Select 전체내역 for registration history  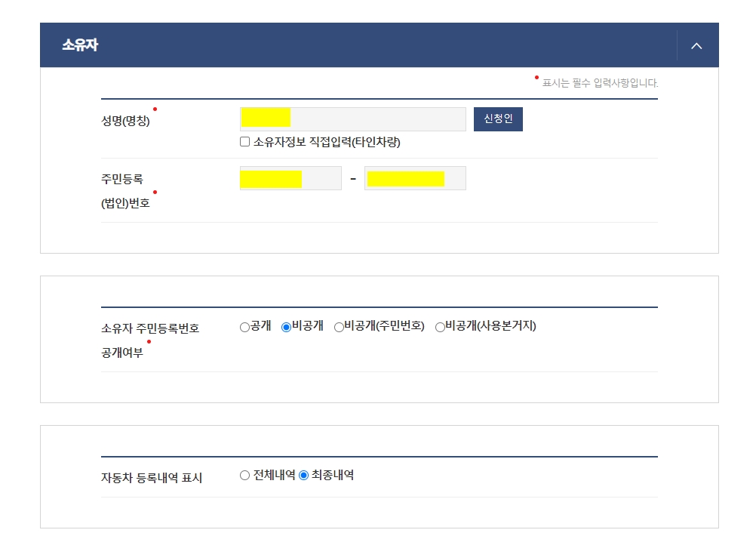(244, 476)
